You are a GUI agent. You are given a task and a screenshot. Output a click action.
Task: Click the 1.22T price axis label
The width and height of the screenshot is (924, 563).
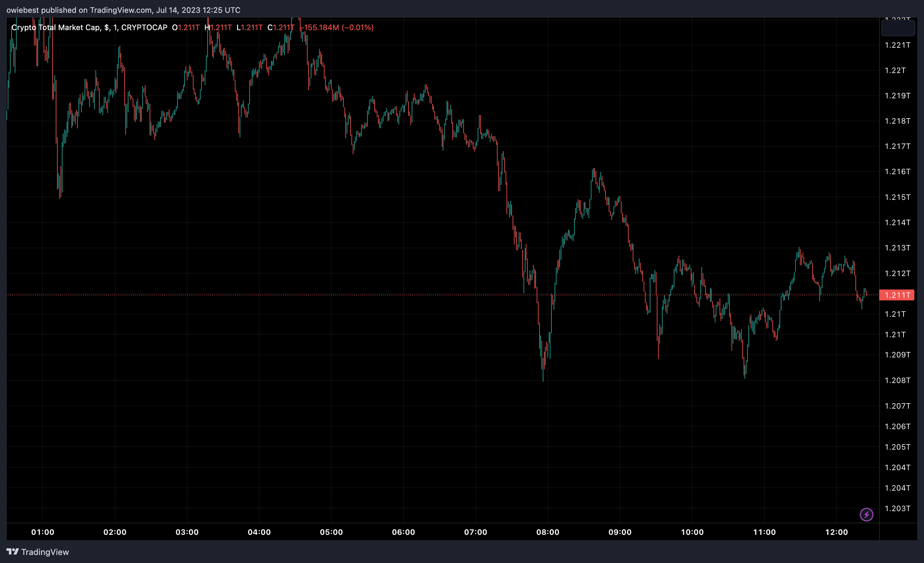(x=895, y=70)
